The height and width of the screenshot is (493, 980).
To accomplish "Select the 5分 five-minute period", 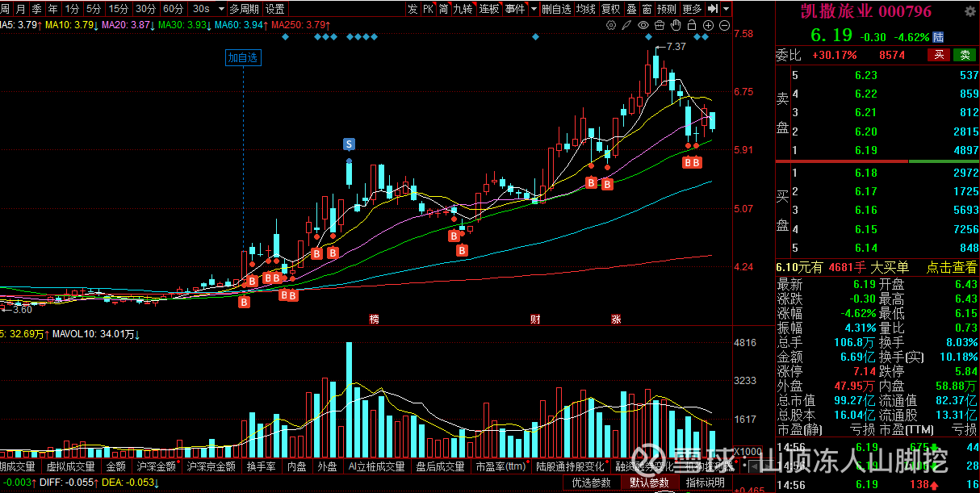I will (94, 9).
